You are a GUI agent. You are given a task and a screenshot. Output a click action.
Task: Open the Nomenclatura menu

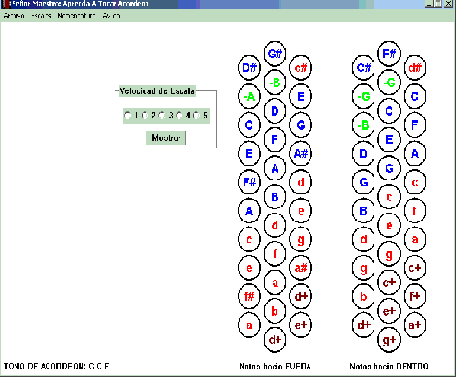[x=76, y=16]
